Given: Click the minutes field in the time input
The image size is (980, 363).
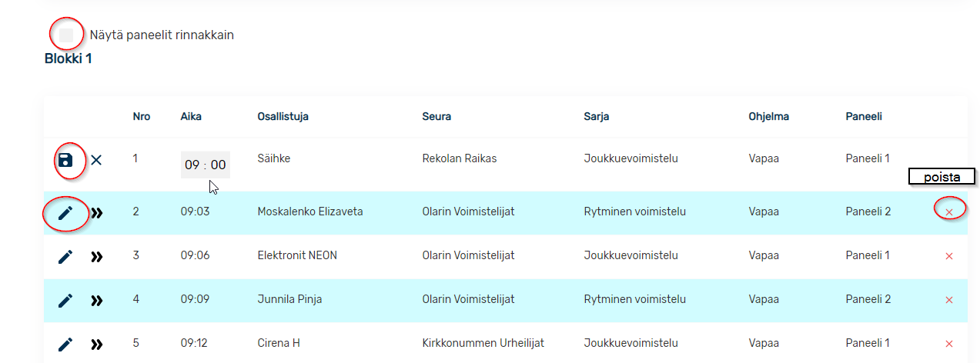Looking at the screenshot, I should [x=219, y=165].
